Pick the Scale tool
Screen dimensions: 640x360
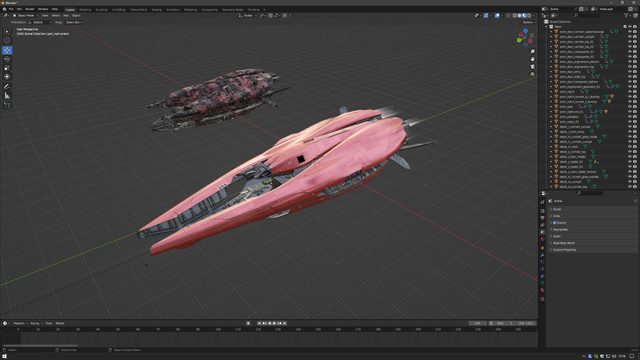click(7, 68)
